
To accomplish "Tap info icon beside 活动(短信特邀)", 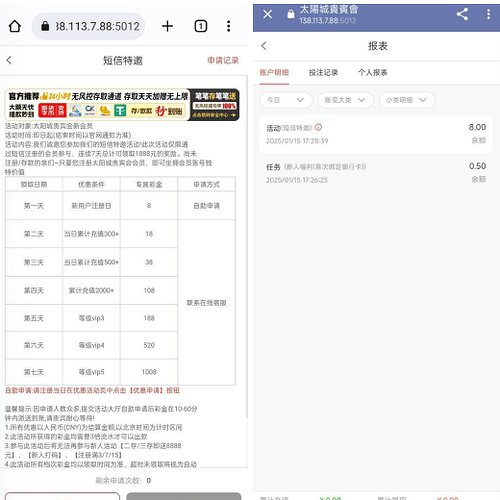I will (318, 127).
